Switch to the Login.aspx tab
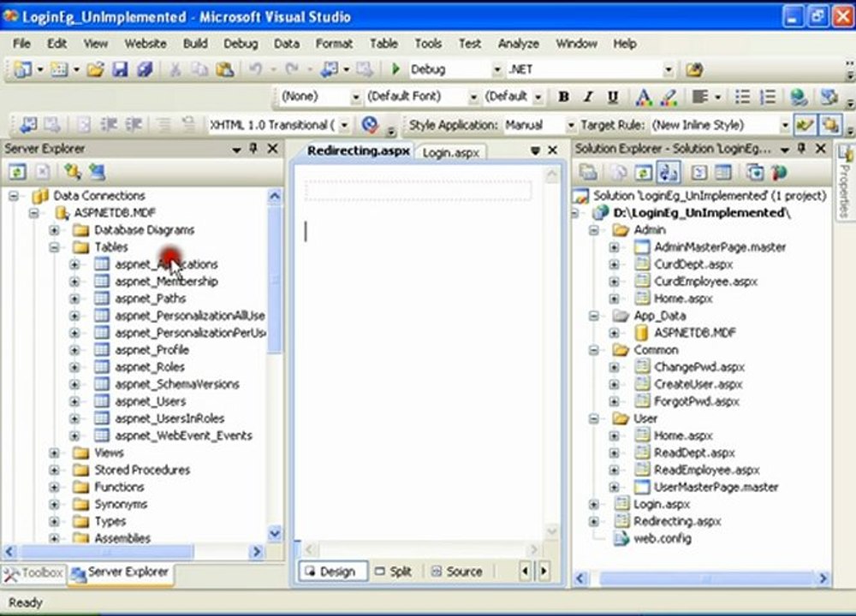Screen dimensions: 856x616 click(451, 153)
